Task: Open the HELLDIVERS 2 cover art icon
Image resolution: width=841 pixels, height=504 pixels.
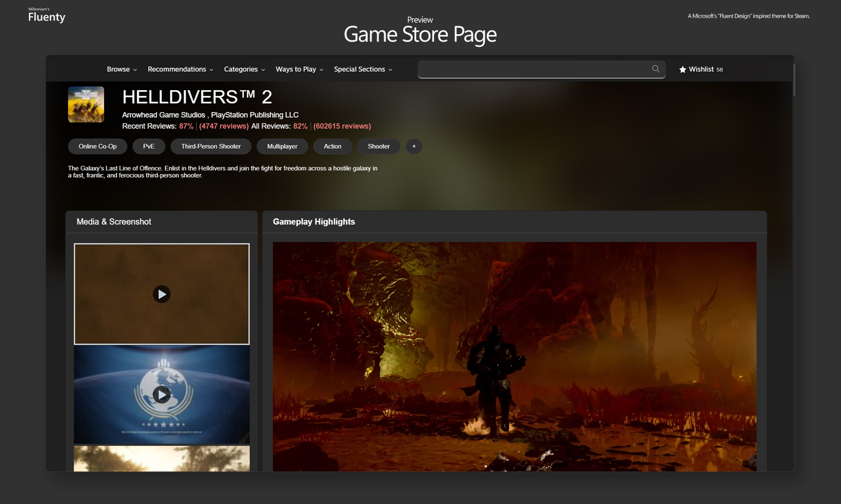Action: [86, 105]
